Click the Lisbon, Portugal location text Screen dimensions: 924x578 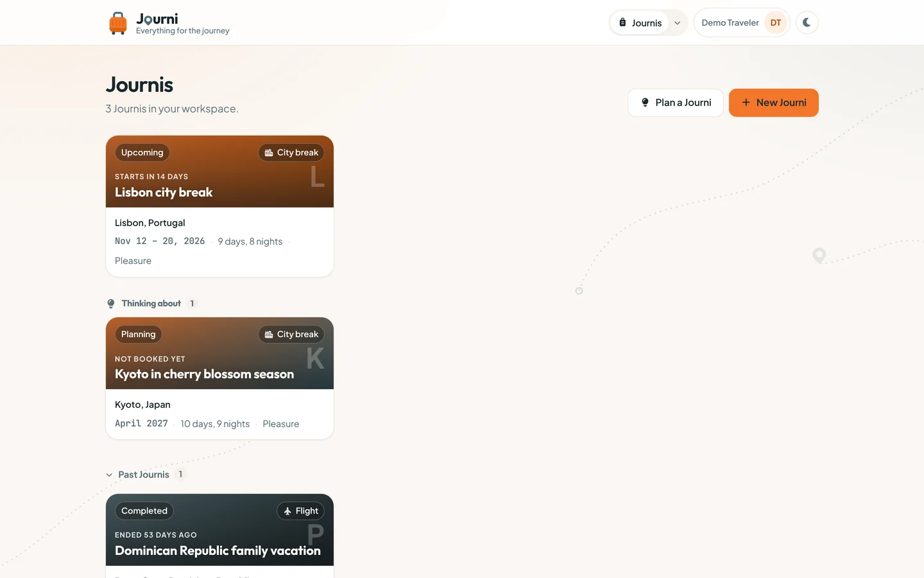pos(150,223)
